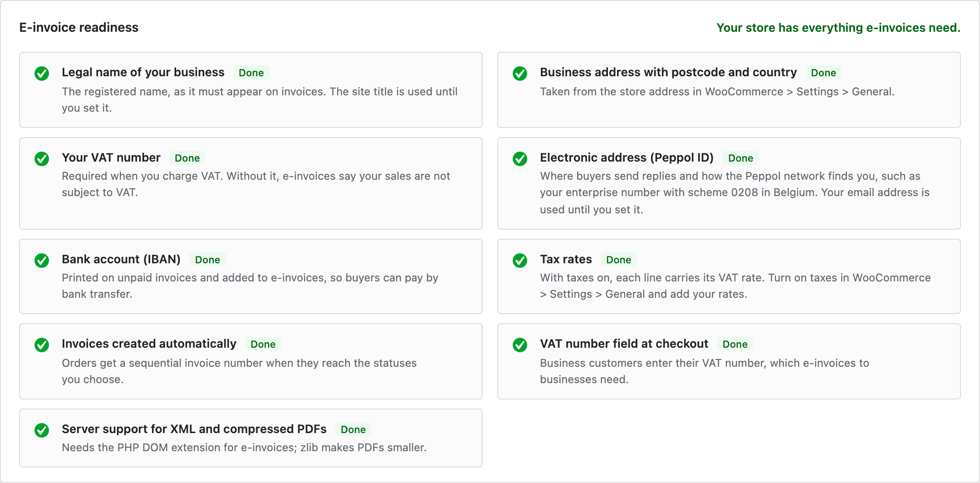The height and width of the screenshot is (483, 980).
Task: Click the green check beside Bank account (IBAN)
Action: point(42,260)
